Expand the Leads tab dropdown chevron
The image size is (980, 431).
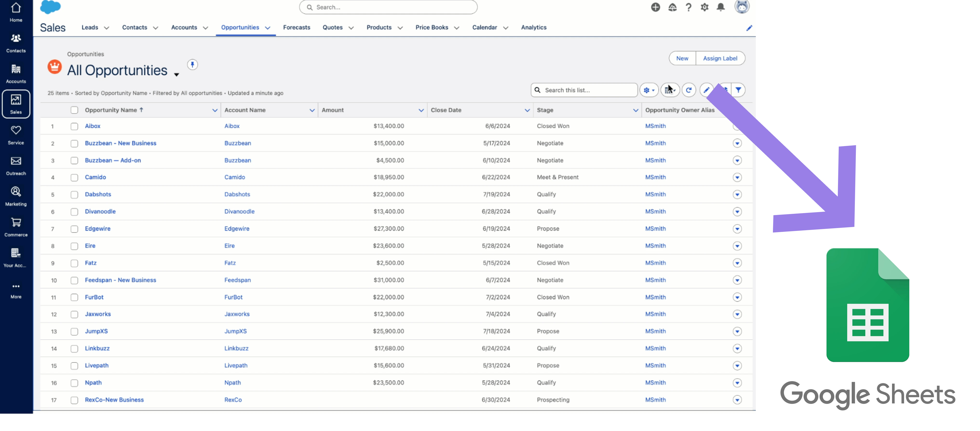tap(107, 28)
